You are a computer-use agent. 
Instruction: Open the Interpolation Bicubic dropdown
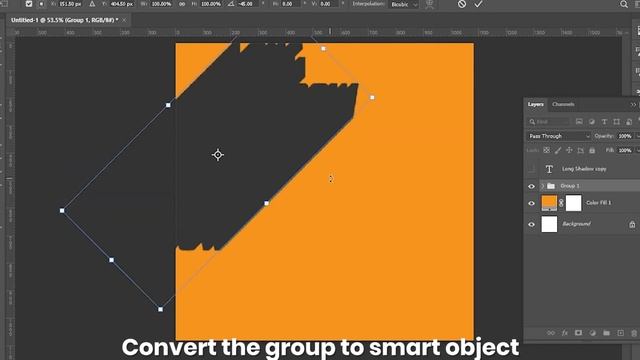404,4
